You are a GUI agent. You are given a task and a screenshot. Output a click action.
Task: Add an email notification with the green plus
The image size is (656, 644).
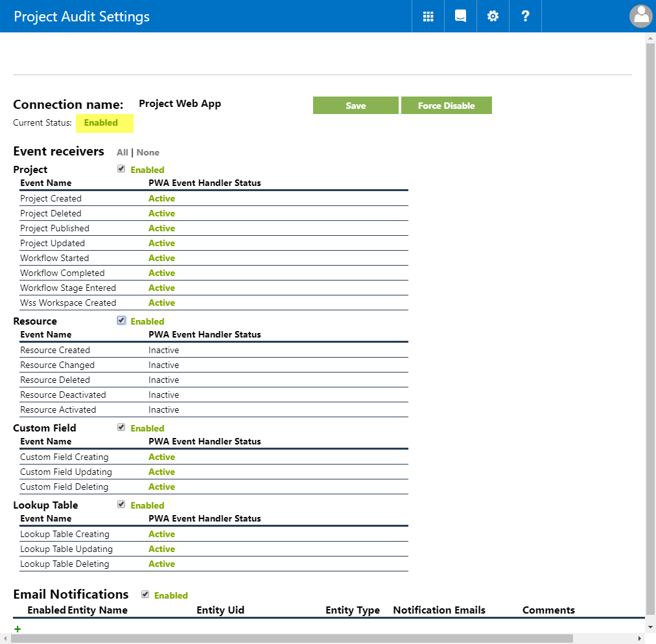pyautogui.click(x=18, y=628)
